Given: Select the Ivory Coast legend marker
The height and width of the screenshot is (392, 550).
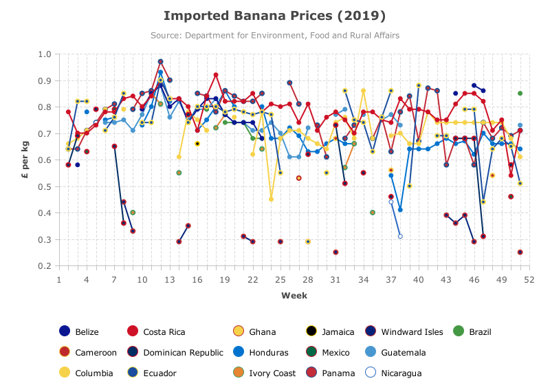Looking at the screenshot, I should (239, 372).
